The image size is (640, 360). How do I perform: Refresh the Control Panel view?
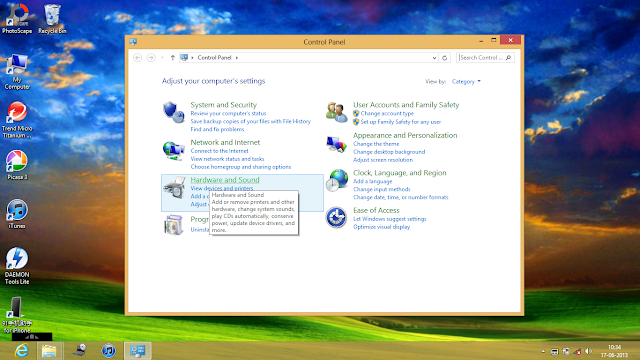pos(444,58)
